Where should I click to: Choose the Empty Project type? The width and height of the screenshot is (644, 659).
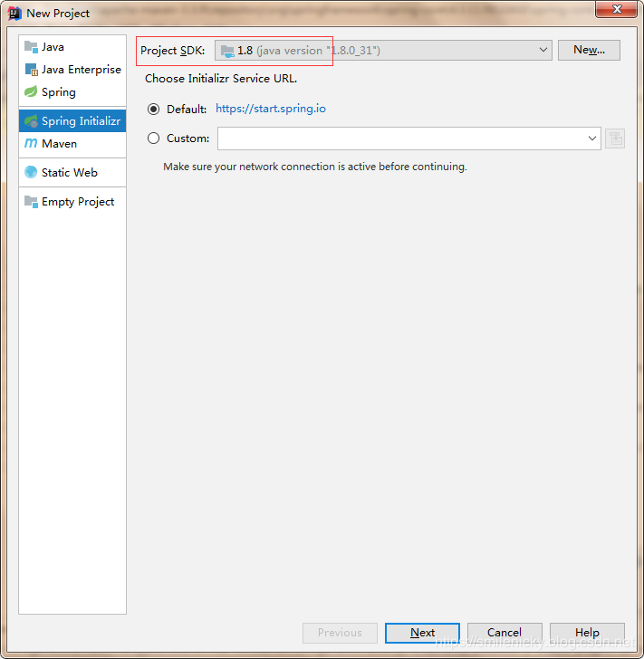tap(72, 202)
